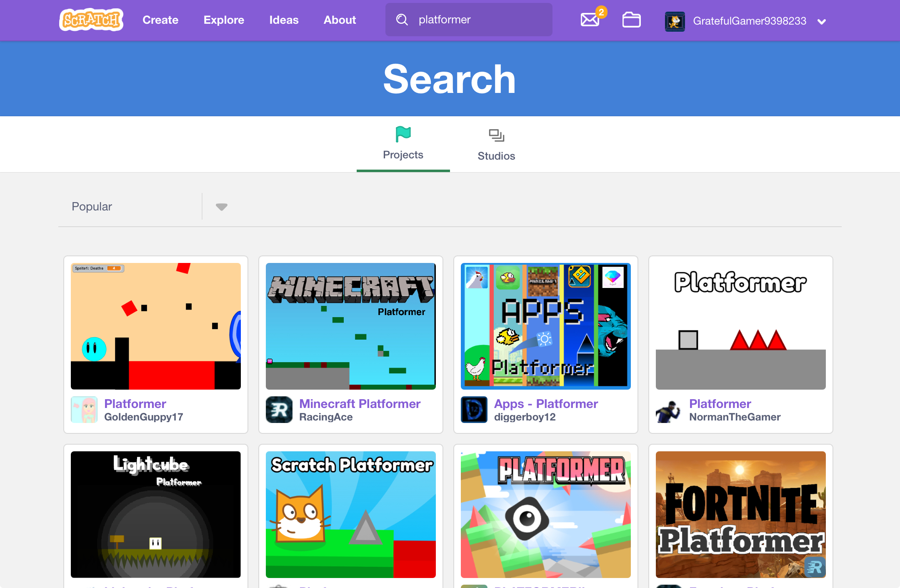900x588 pixels.
Task: Click NormanTheGamer's avatar icon
Action: tap(669, 410)
